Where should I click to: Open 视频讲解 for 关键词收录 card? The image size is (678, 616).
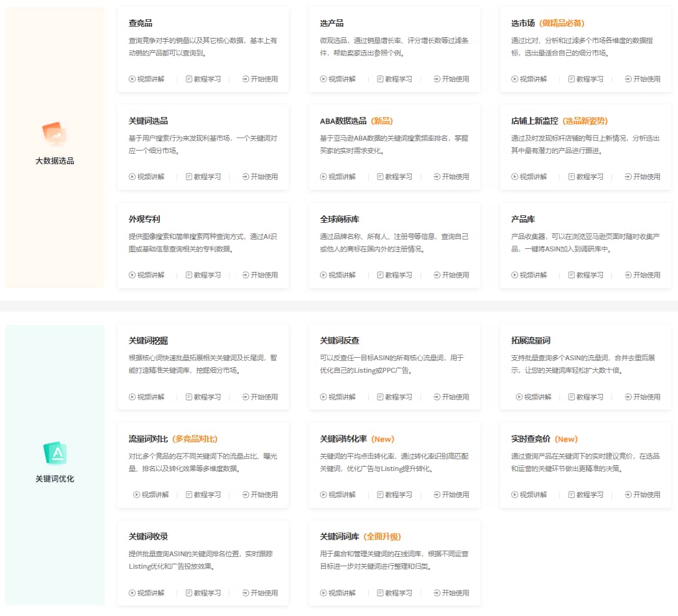pyautogui.click(x=147, y=592)
